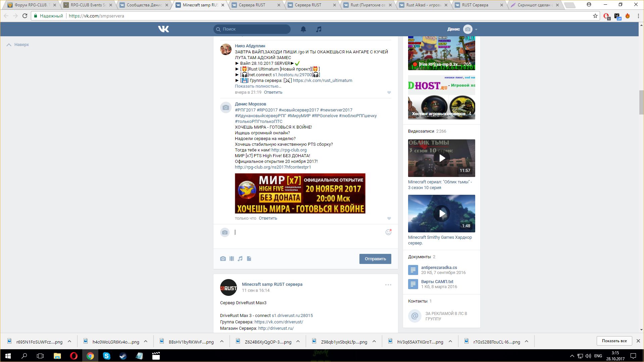Viewport: 644px width, 362px height.
Task: Open post options three-dots menu
Action: click(388, 285)
